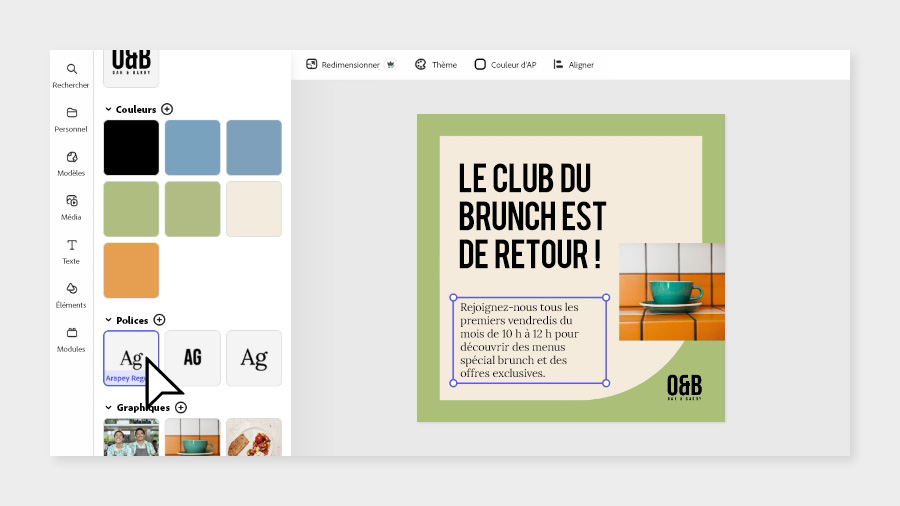
Task: Click the top-left handle of the text box
Action: (453, 298)
